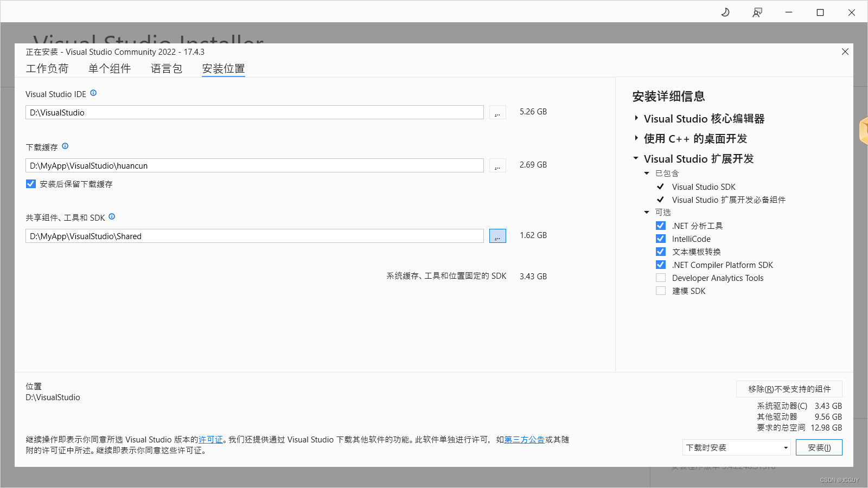Click the Visual Studio IDE path field

coord(254,112)
